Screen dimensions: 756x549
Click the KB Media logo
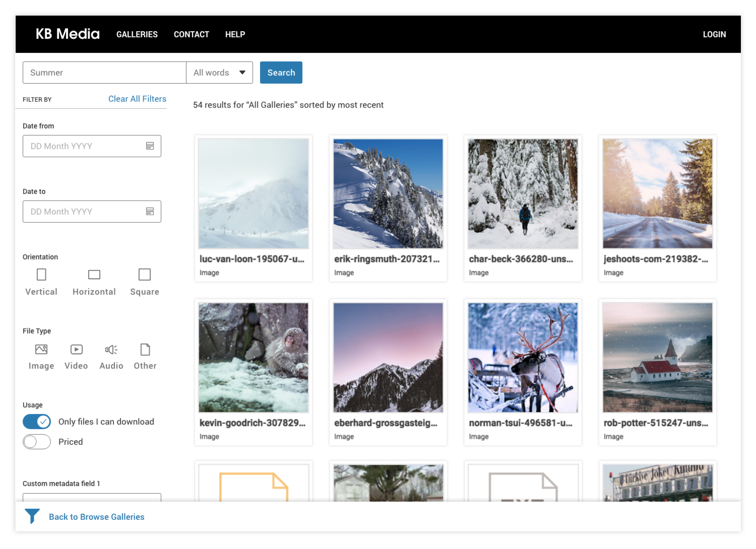click(x=68, y=34)
